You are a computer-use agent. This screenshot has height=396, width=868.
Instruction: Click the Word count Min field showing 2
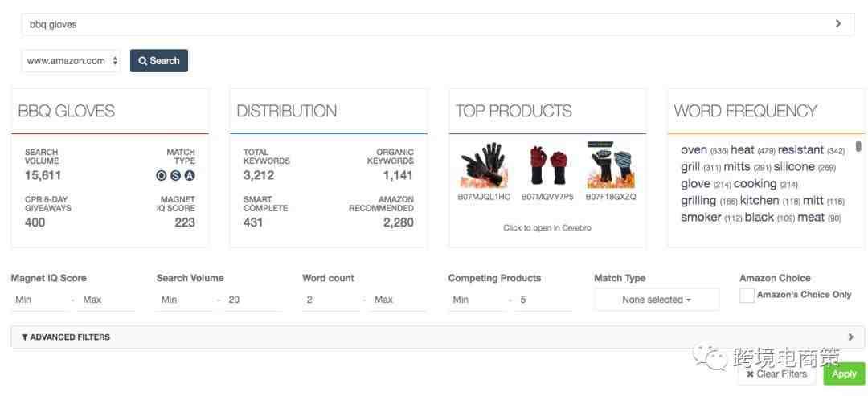click(330, 300)
